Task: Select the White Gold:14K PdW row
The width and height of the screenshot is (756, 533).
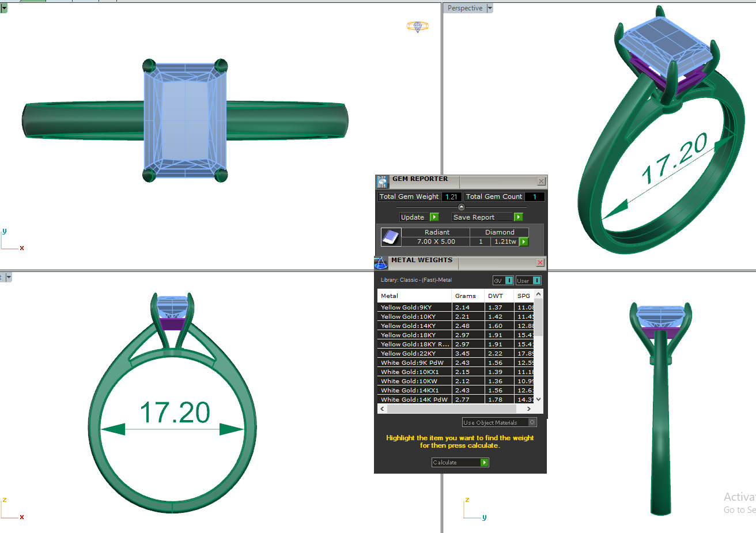Action: click(456, 399)
